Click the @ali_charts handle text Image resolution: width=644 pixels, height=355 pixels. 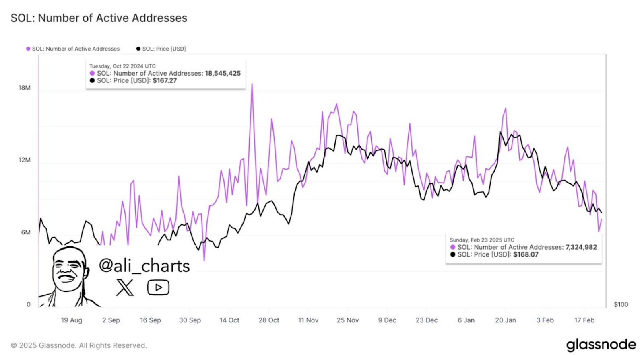coord(144,266)
